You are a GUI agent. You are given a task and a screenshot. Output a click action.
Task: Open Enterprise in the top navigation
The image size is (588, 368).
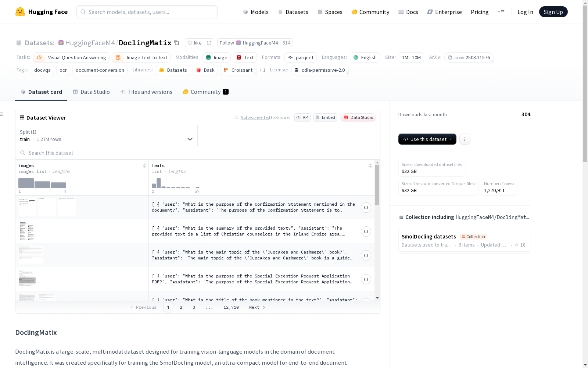tap(445, 12)
